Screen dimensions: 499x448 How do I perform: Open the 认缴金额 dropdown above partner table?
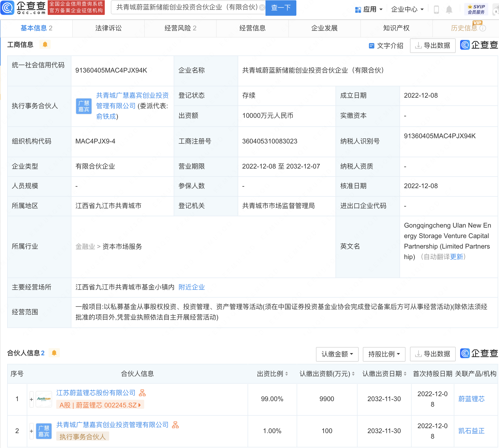click(337, 354)
